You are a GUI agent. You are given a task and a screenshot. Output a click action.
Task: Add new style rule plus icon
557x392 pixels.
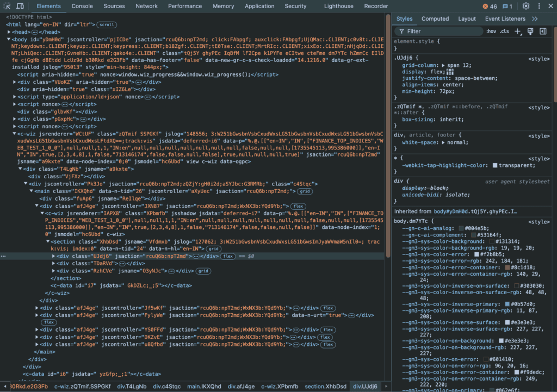tap(518, 31)
